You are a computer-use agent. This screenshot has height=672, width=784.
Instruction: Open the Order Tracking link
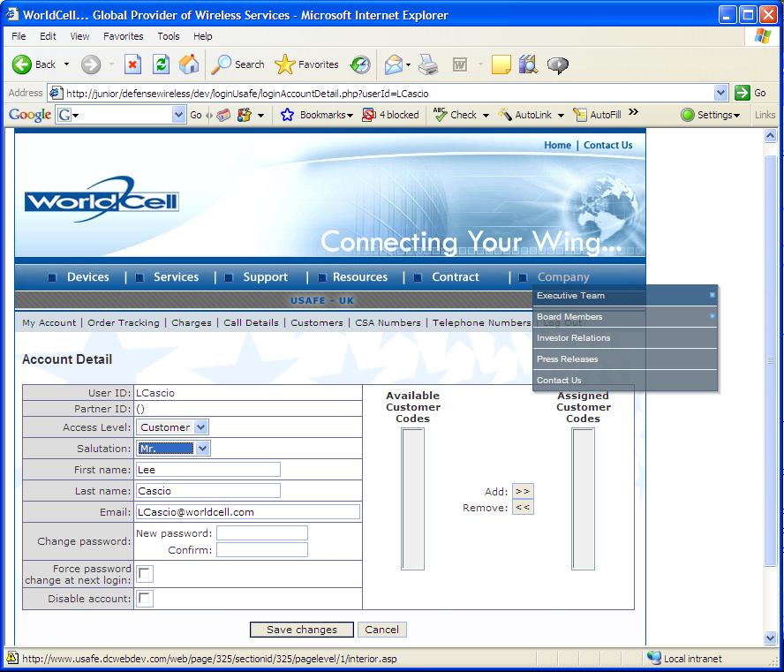point(123,322)
